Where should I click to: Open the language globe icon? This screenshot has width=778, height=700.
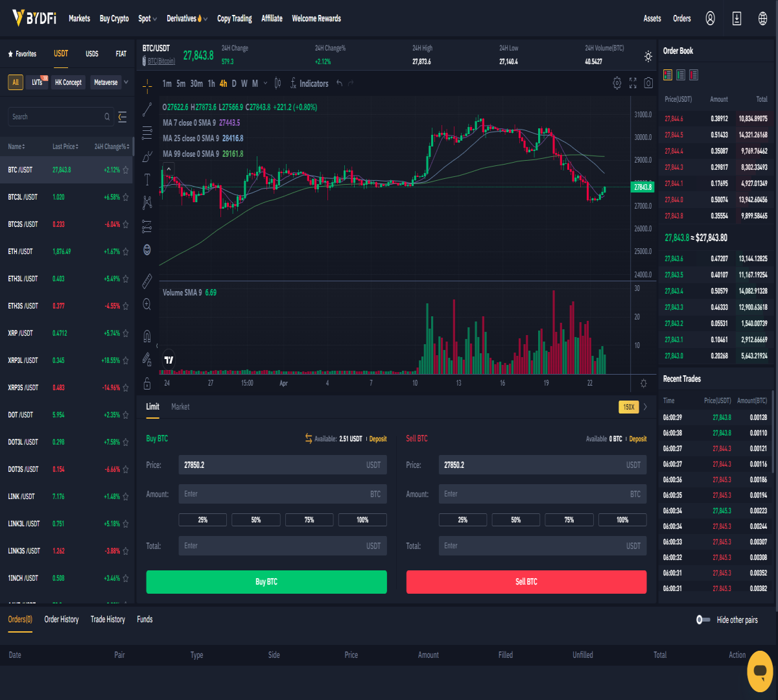762,19
